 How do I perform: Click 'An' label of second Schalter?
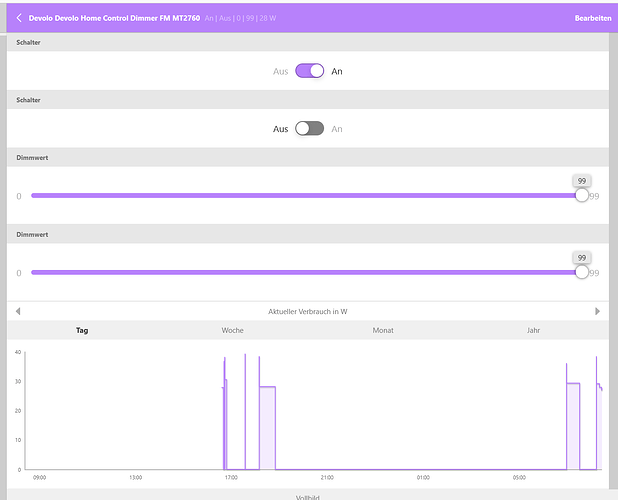[x=337, y=128]
